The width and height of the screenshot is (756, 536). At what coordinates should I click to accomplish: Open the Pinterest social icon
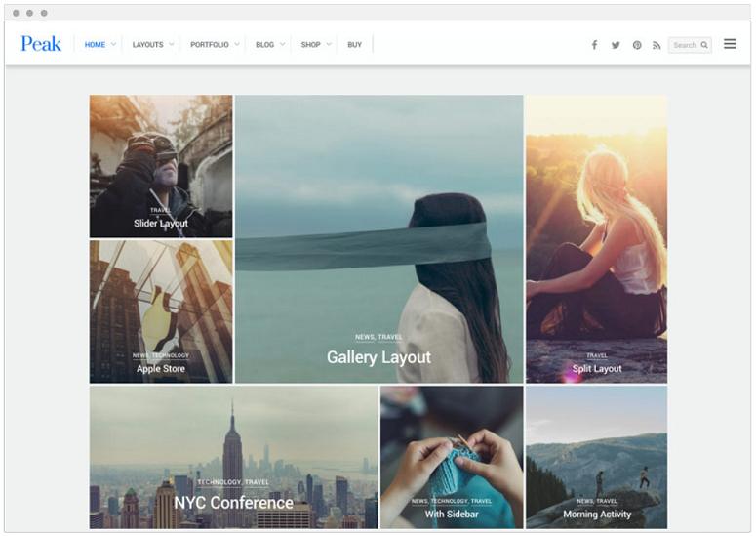click(x=637, y=45)
